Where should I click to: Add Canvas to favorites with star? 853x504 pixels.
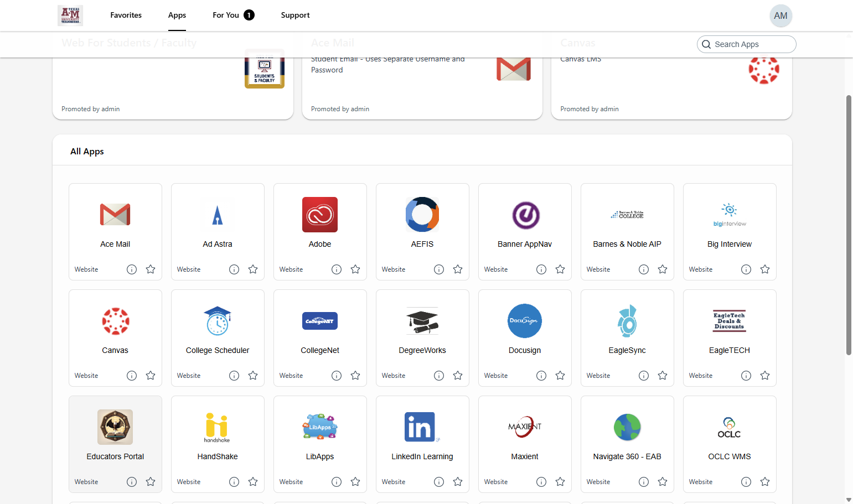[x=151, y=376]
